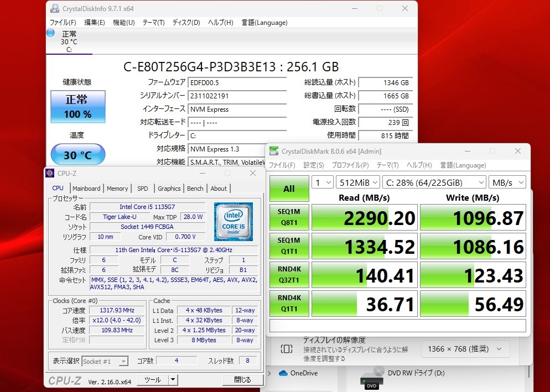This screenshot has height=392, width=550.
Task: Click CPU name field Intel Core i5 1135G7
Action: click(147, 207)
